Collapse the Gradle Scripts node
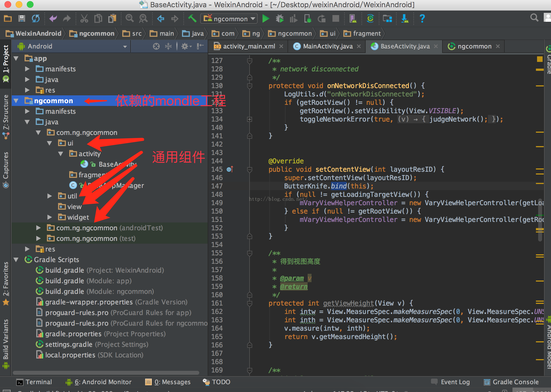This screenshot has width=551, height=392. [16, 260]
